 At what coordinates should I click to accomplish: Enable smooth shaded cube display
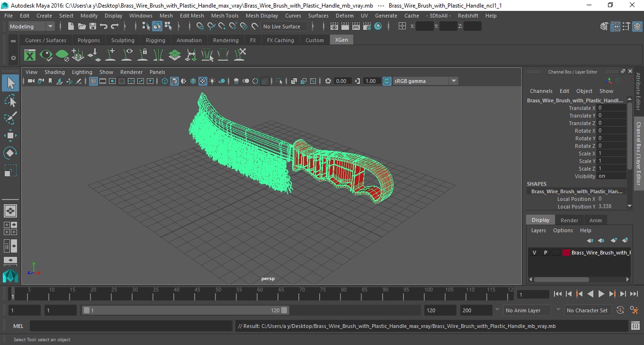click(x=174, y=81)
